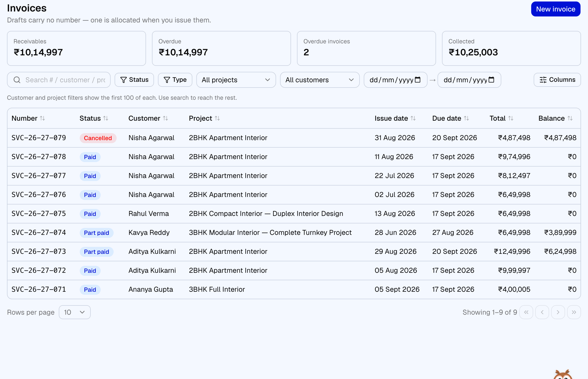This screenshot has height=379, width=588.
Task: Open invoice SVC-26-27-072
Action: coord(39,270)
